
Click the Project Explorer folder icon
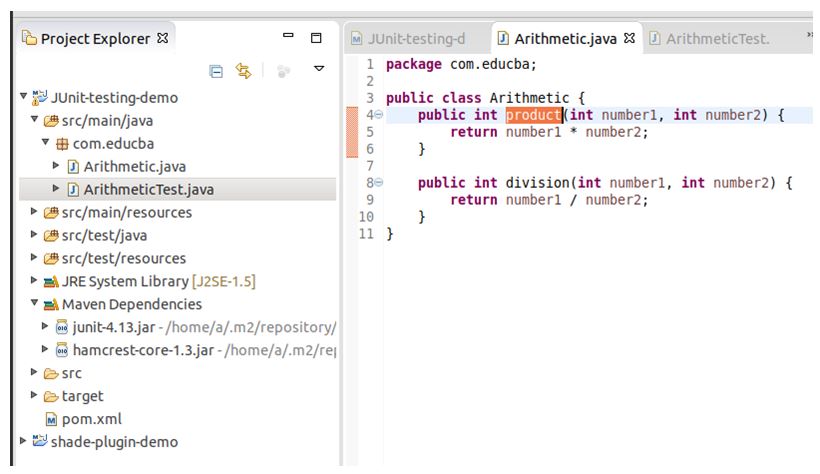pos(29,38)
